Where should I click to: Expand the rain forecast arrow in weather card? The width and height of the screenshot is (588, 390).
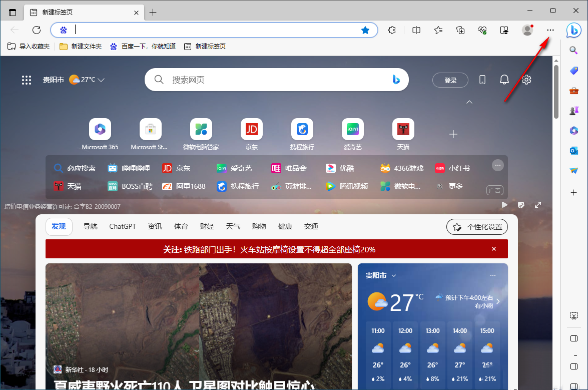498,301
